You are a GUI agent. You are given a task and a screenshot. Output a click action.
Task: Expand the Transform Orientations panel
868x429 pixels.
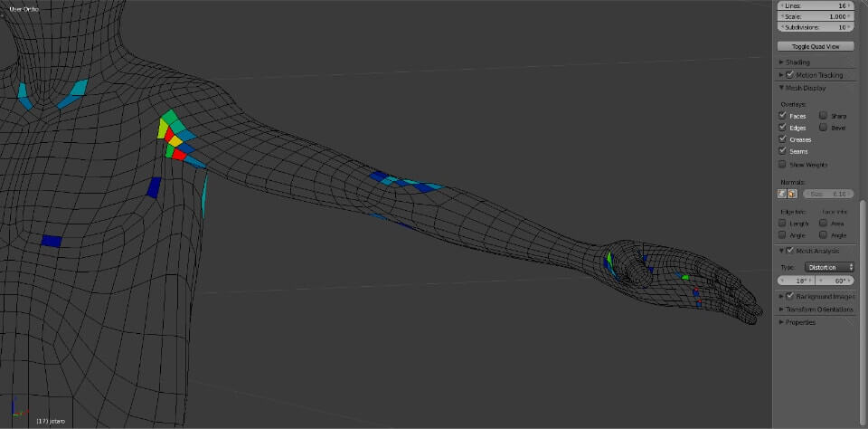click(781, 310)
